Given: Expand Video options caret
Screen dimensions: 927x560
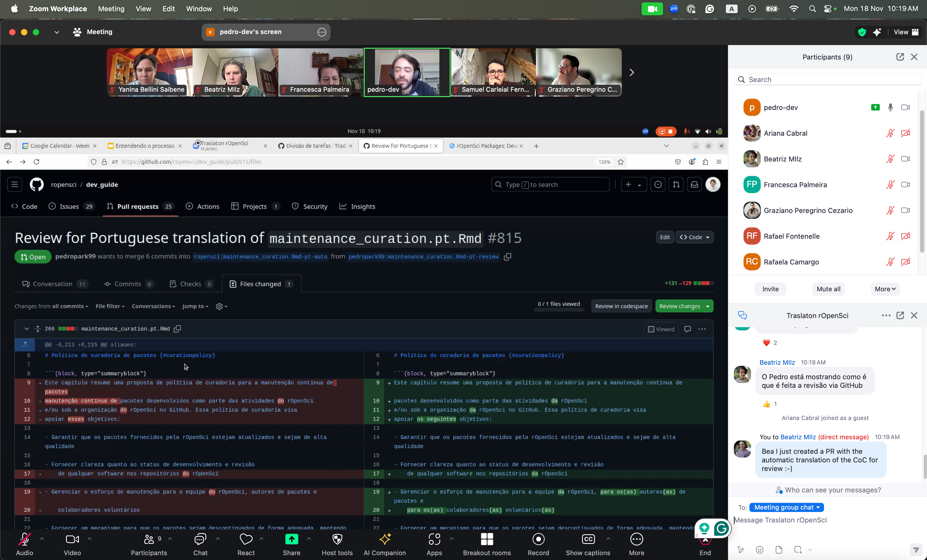Looking at the screenshot, I should click(x=90, y=539).
